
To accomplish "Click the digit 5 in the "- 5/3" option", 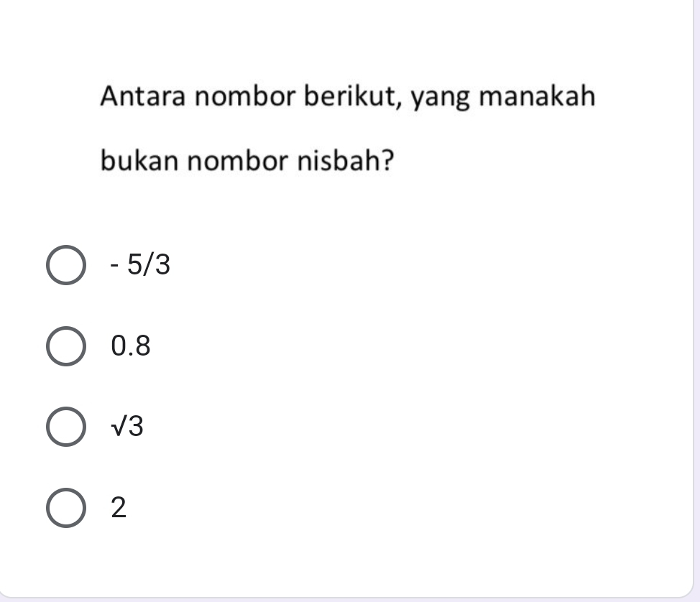I will [134, 266].
